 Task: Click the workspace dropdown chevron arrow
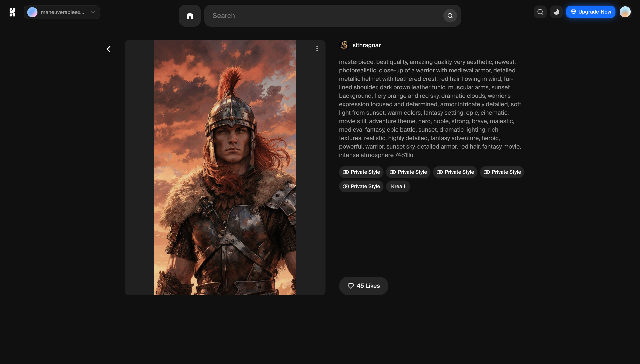pos(93,12)
